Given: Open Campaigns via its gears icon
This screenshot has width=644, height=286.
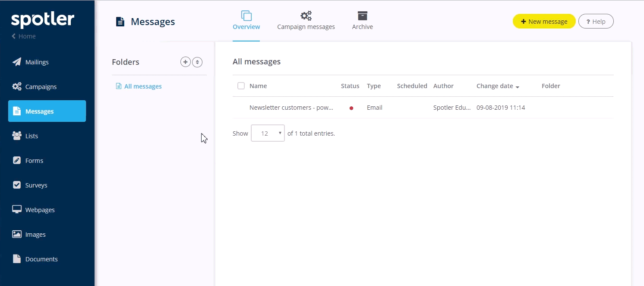Looking at the screenshot, I should [x=17, y=86].
